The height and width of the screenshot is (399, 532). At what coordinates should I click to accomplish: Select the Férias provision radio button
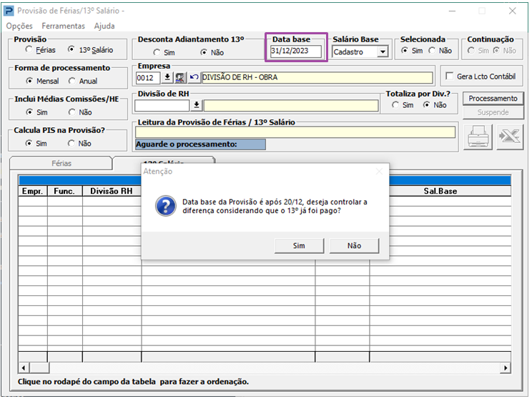(x=29, y=50)
